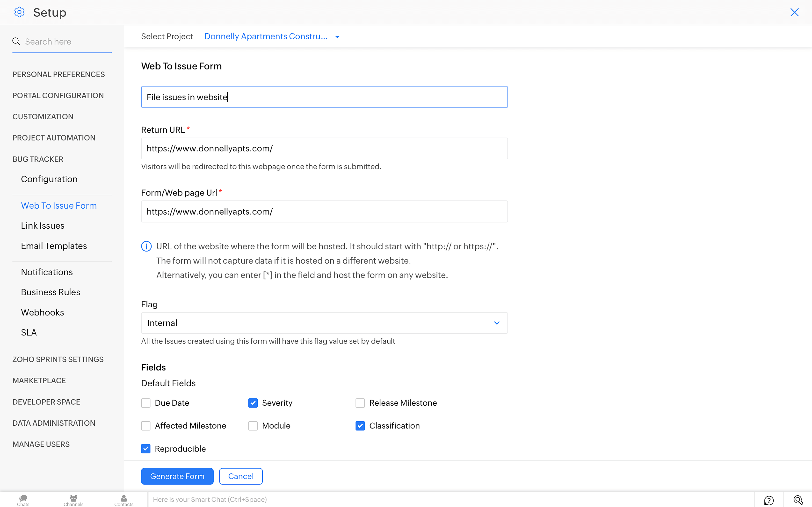Check the Module field checkbox
The image size is (812, 507).
click(253, 425)
